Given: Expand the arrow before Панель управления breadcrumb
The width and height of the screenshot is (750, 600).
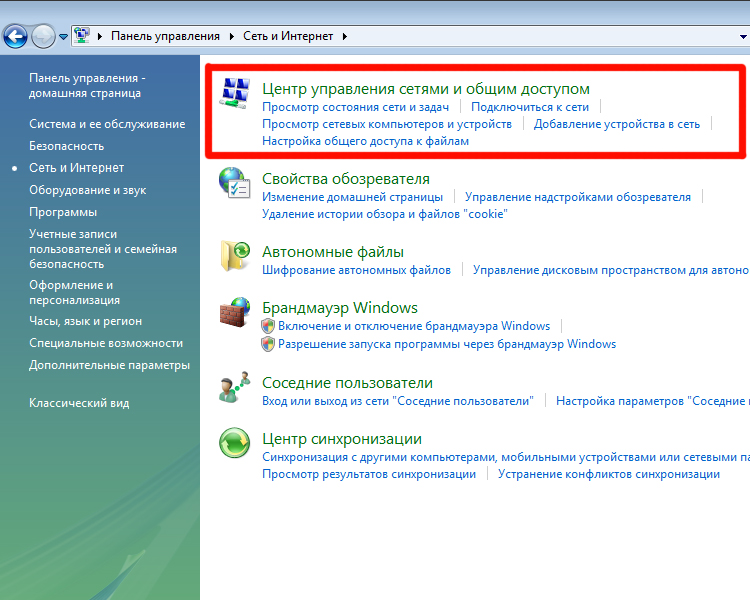Looking at the screenshot, I should (x=99, y=36).
